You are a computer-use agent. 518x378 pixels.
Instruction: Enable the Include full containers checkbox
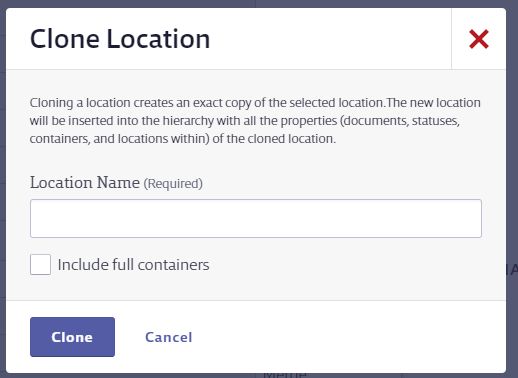pos(40,264)
